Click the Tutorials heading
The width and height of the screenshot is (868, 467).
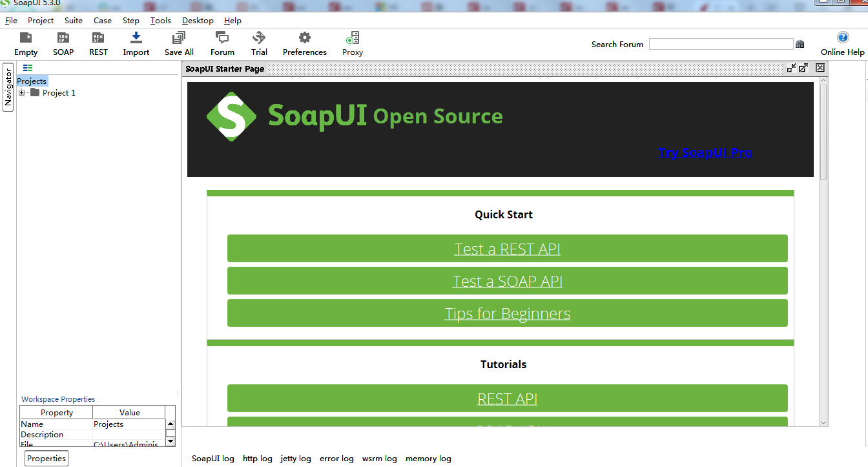tap(504, 364)
